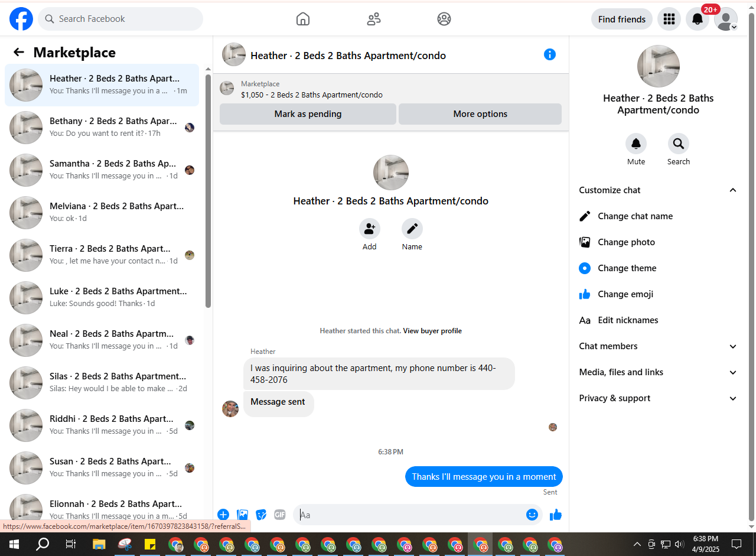Choose a sticker icon in composer
This screenshot has width=756, height=556.
(x=261, y=515)
